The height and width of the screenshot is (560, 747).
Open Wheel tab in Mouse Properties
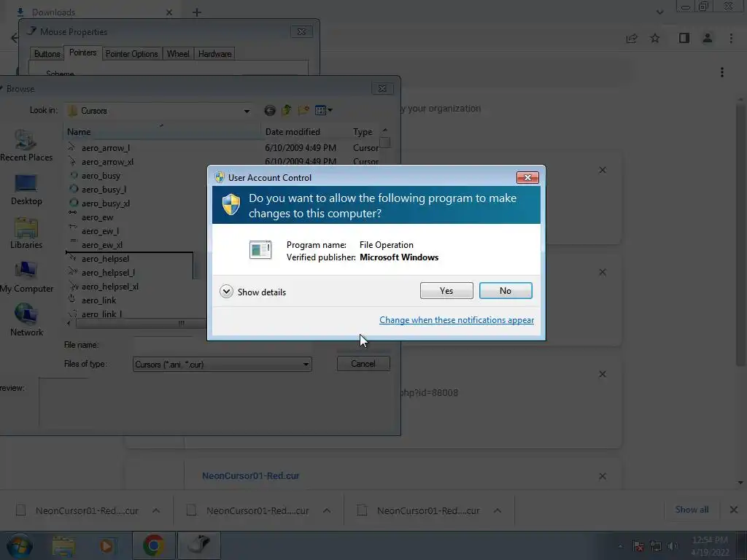pos(178,54)
